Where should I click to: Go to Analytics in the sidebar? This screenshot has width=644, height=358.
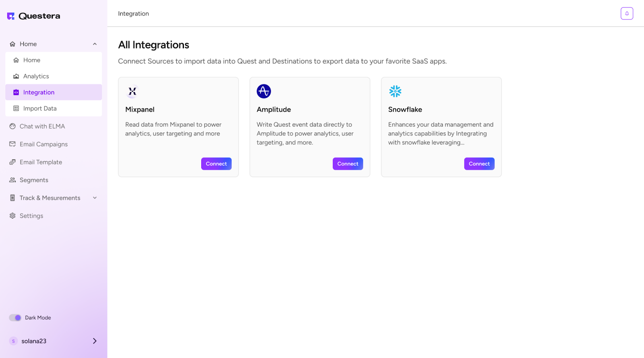point(36,76)
